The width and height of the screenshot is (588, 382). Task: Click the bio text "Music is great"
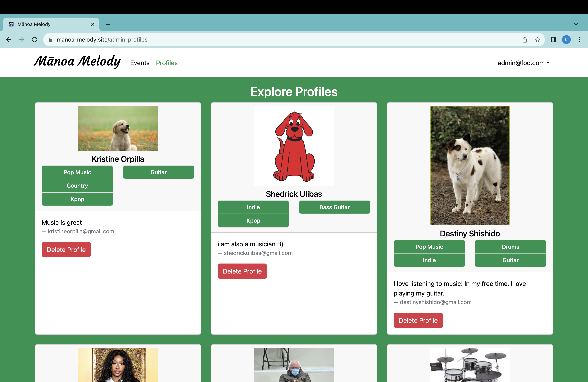(62, 223)
